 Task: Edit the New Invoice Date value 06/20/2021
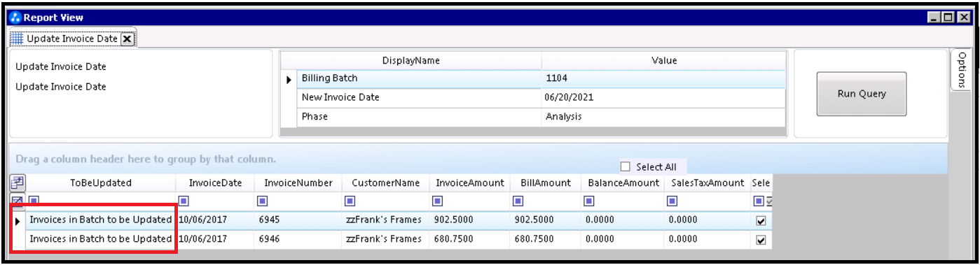[663, 98]
